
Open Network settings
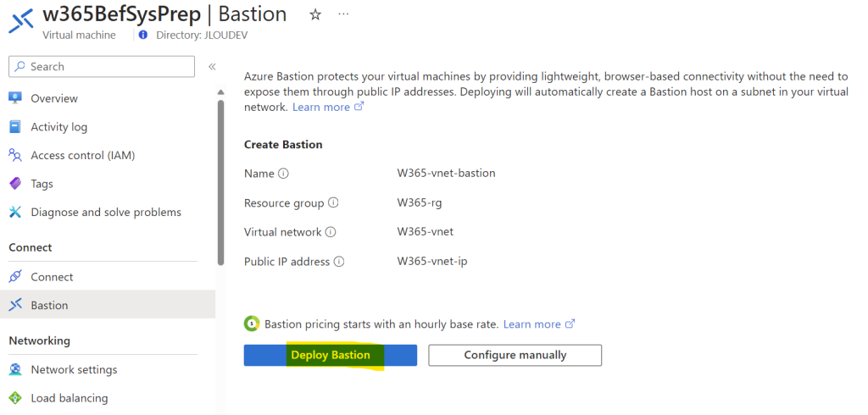tap(75, 369)
